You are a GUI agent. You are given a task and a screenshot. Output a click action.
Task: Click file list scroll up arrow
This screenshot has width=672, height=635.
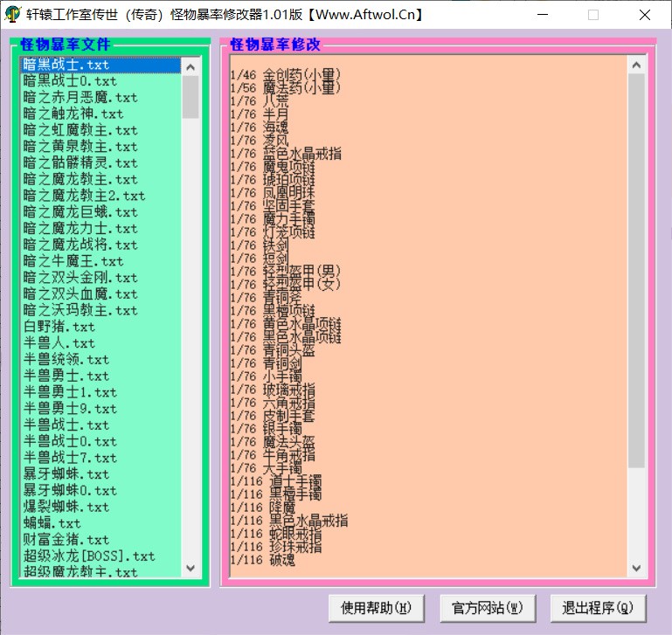191,67
